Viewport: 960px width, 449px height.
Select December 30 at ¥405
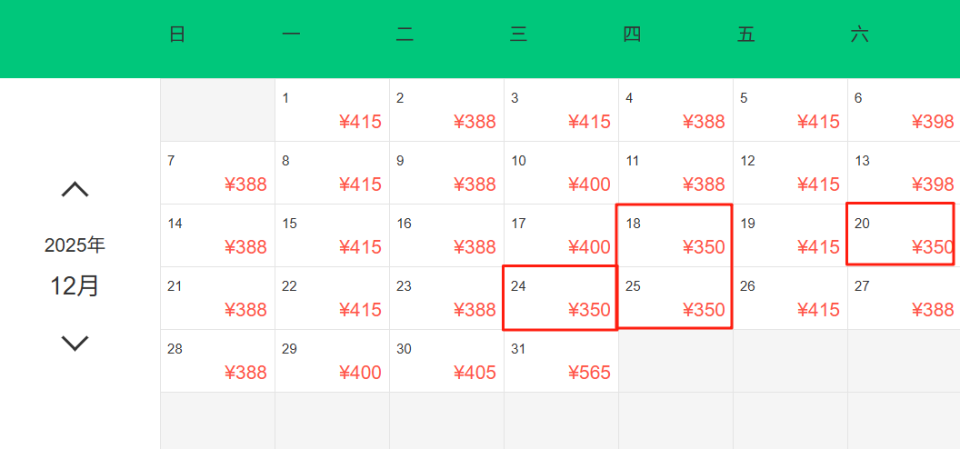click(x=446, y=361)
